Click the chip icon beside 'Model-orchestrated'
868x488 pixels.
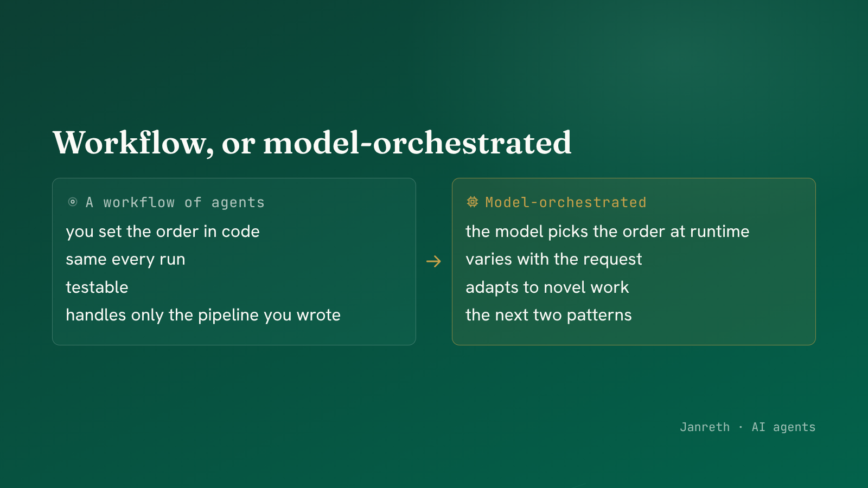pyautogui.click(x=473, y=202)
